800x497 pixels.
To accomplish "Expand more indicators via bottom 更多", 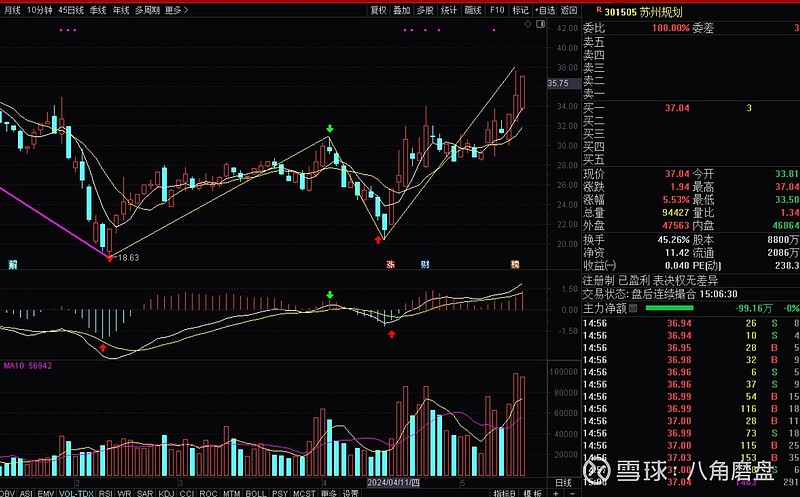I will [x=329, y=493].
